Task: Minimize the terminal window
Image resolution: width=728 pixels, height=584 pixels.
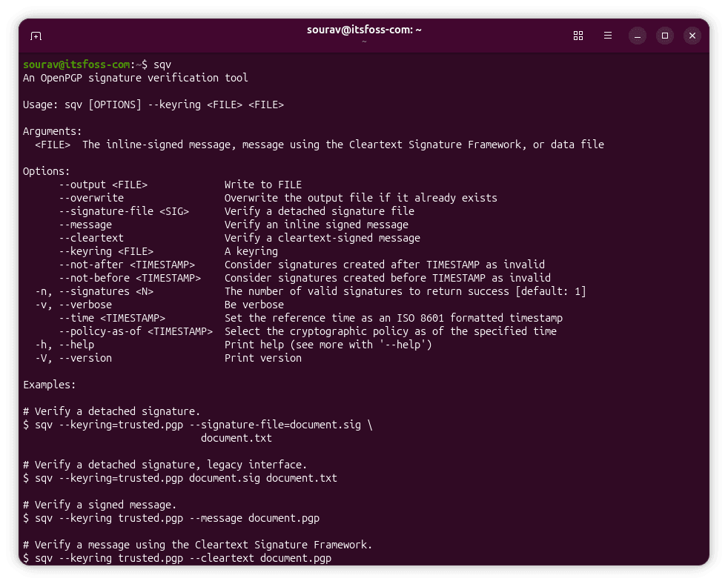Action: [638, 36]
